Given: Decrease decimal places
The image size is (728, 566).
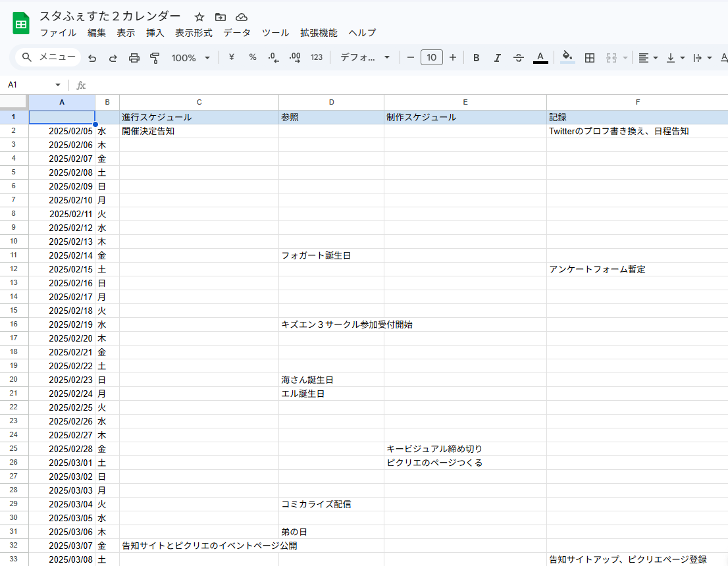Looking at the screenshot, I should tap(273, 57).
